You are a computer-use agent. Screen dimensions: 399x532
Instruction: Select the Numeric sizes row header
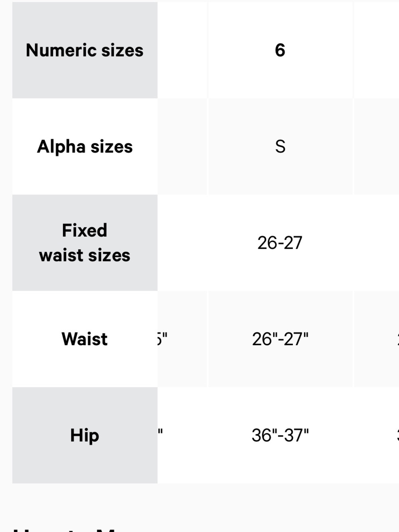(x=85, y=50)
